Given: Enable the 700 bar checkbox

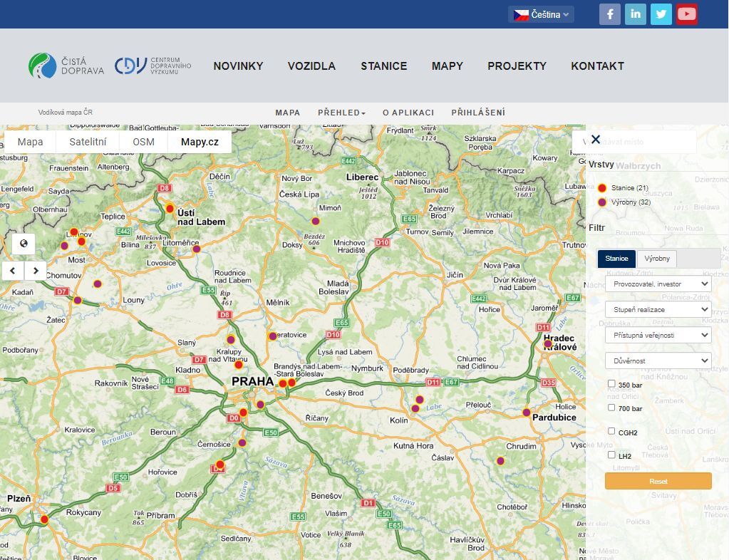Looking at the screenshot, I should pyautogui.click(x=611, y=408).
